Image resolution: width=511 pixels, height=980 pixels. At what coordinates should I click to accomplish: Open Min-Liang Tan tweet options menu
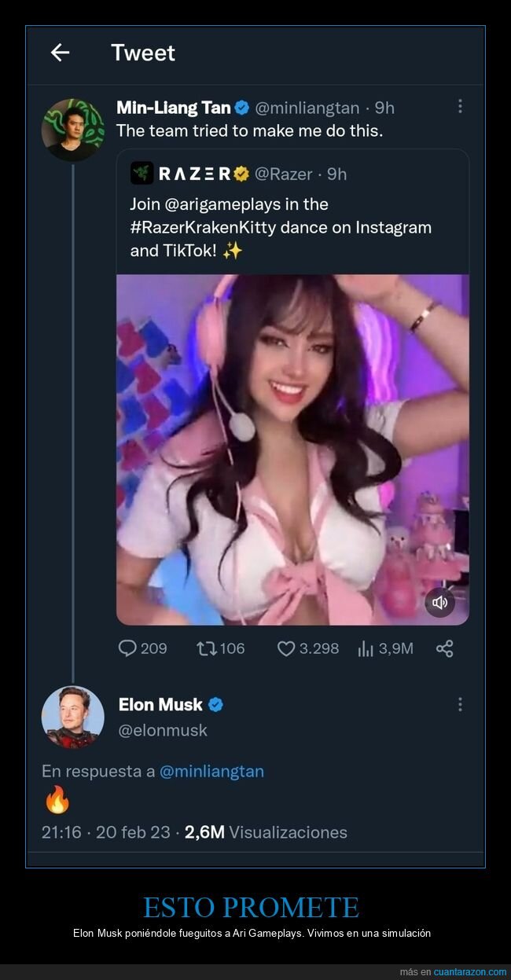460,107
